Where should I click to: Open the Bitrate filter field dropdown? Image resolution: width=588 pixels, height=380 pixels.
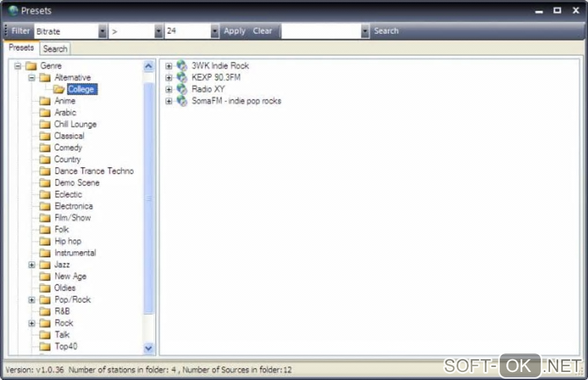pos(103,31)
